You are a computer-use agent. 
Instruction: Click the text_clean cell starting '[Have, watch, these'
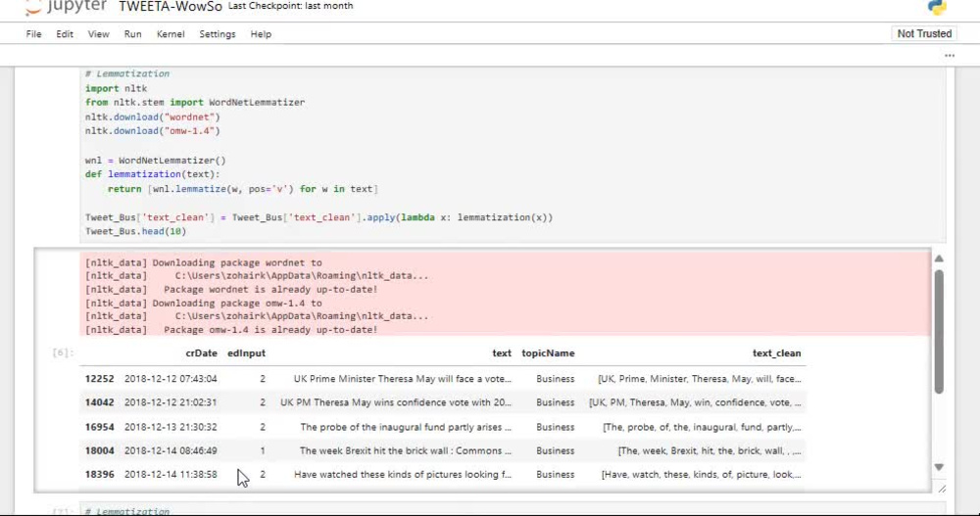[701, 474]
